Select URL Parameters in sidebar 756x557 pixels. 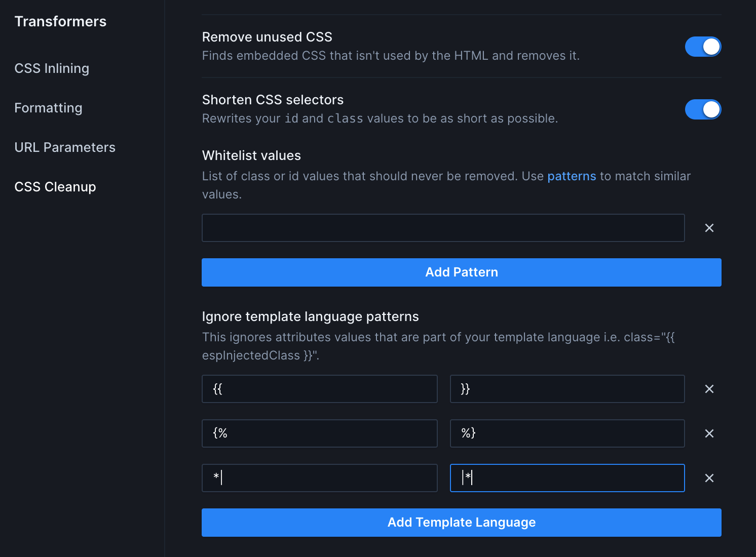coord(65,147)
